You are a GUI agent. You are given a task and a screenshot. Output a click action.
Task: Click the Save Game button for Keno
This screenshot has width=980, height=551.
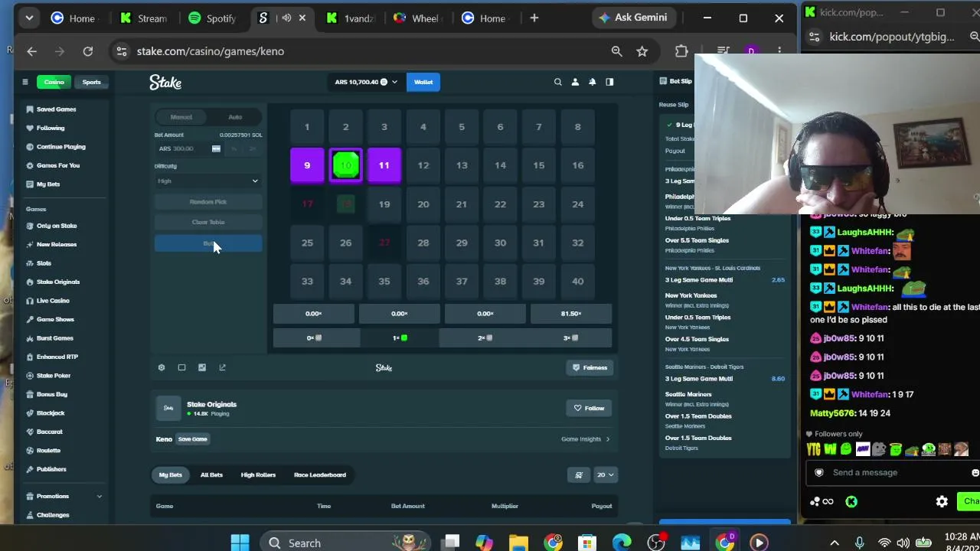point(193,439)
